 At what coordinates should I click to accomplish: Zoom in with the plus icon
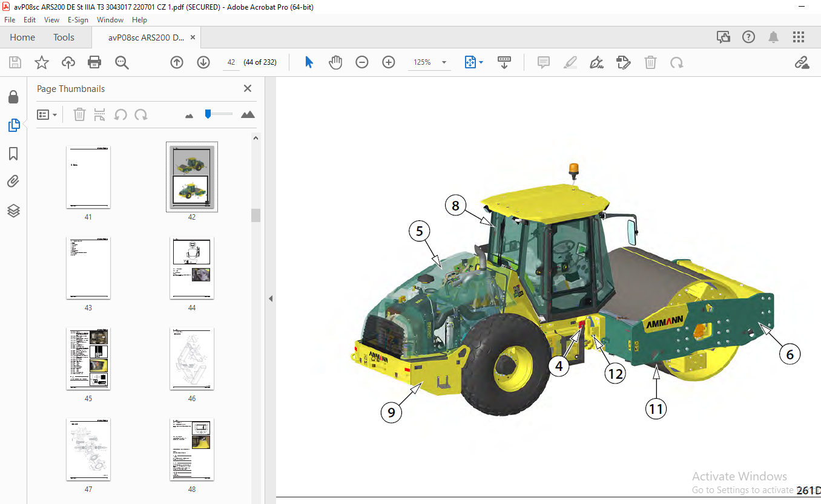389,62
